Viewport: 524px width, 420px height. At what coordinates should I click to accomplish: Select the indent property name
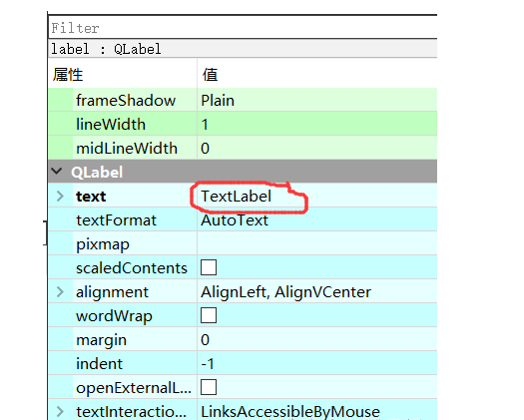click(99, 364)
